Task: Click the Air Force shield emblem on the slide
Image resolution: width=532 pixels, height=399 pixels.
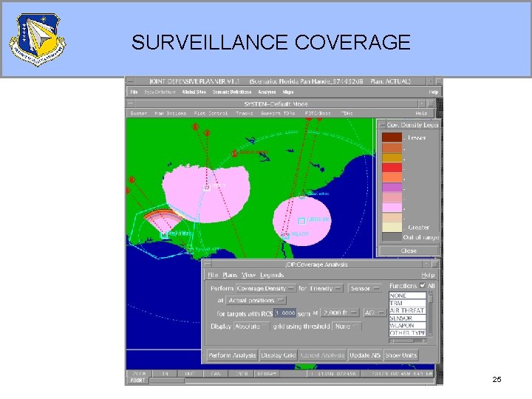Action: pos(38,40)
